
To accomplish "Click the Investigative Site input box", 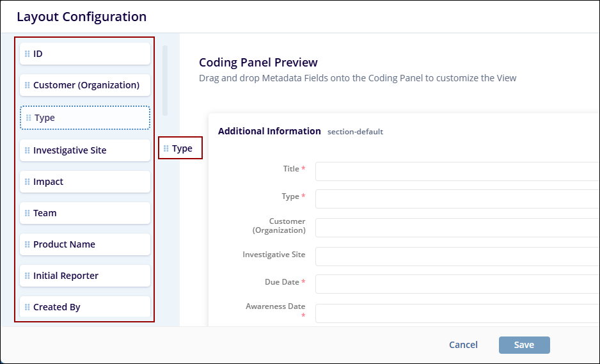I will coord(457,257).
